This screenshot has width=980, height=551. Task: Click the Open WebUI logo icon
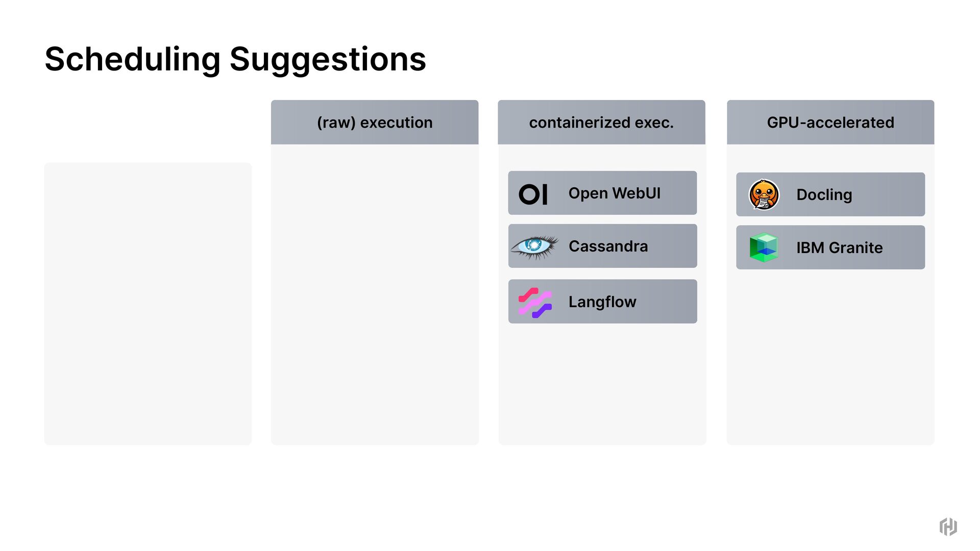point(533,194)
